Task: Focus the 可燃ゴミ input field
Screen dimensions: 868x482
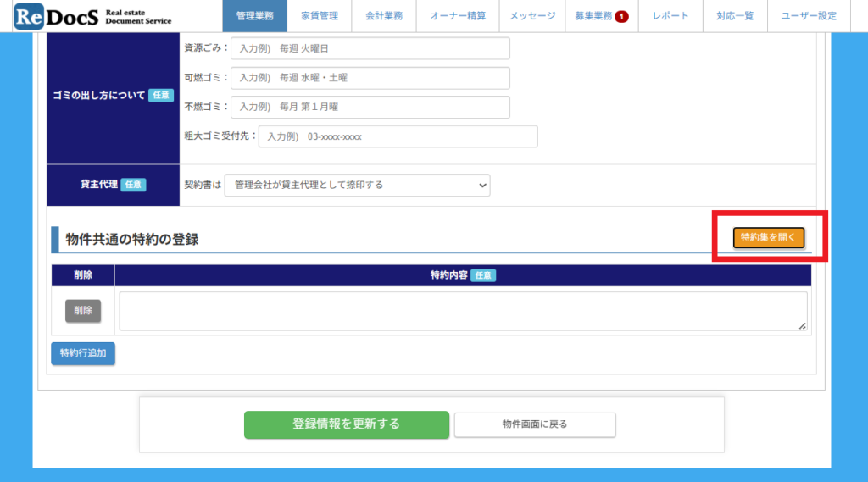Action: tap(370, 78)
